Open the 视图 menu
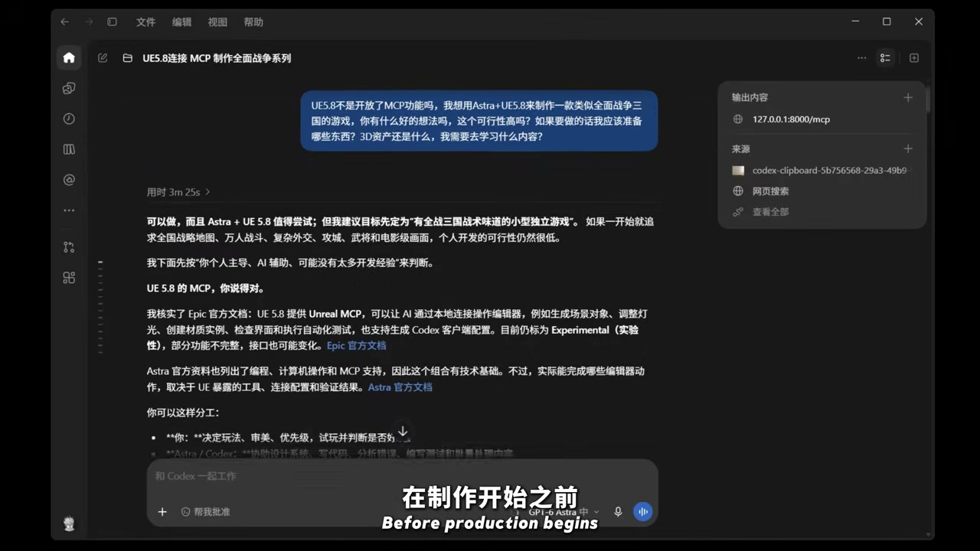The width and height of the screenshot is (980, 551). [218, 22]
